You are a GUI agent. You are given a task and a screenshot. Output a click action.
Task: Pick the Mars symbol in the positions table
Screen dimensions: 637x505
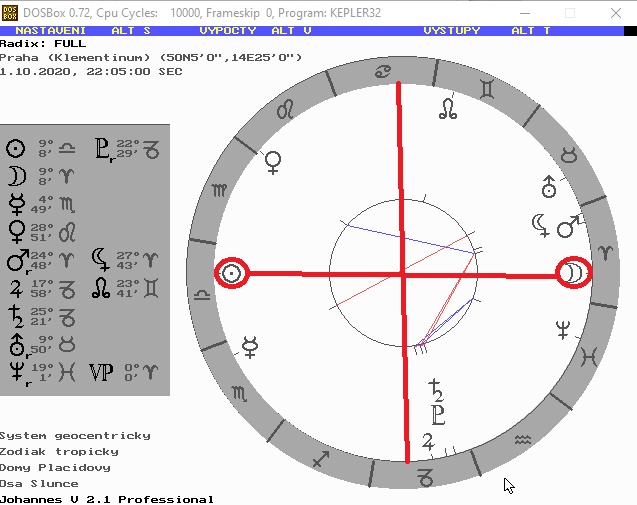click(x=18, y=260)
